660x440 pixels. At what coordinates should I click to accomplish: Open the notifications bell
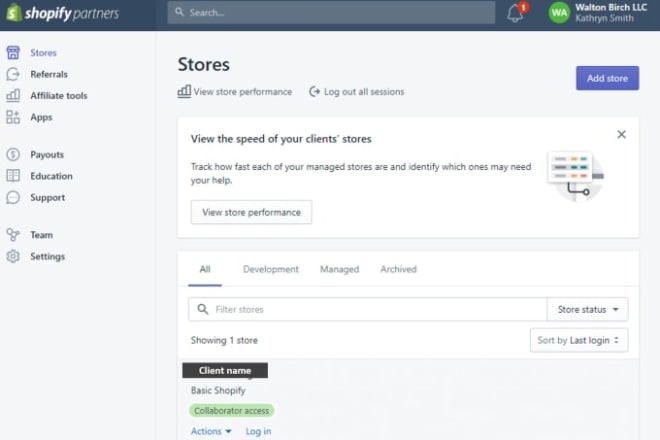coord(515,13)
